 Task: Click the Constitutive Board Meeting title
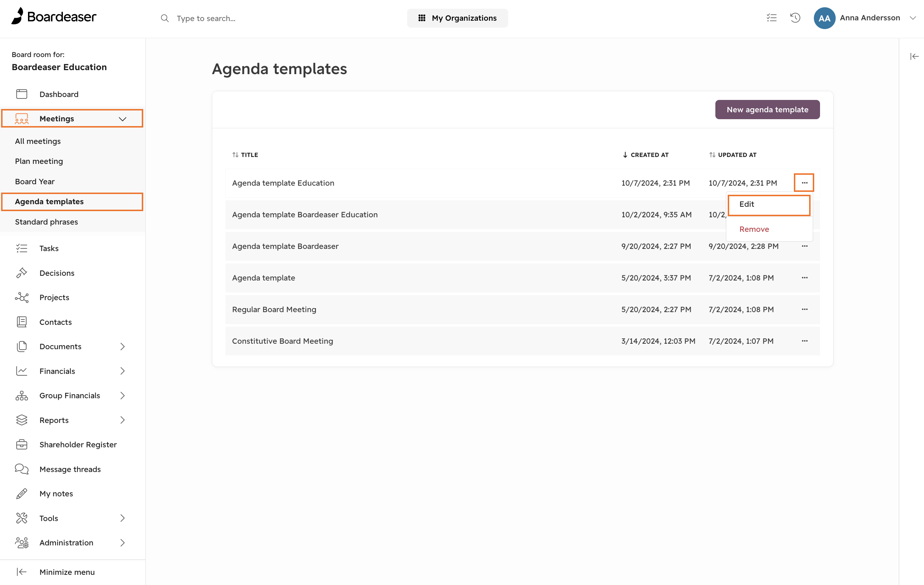coord(282,341)
